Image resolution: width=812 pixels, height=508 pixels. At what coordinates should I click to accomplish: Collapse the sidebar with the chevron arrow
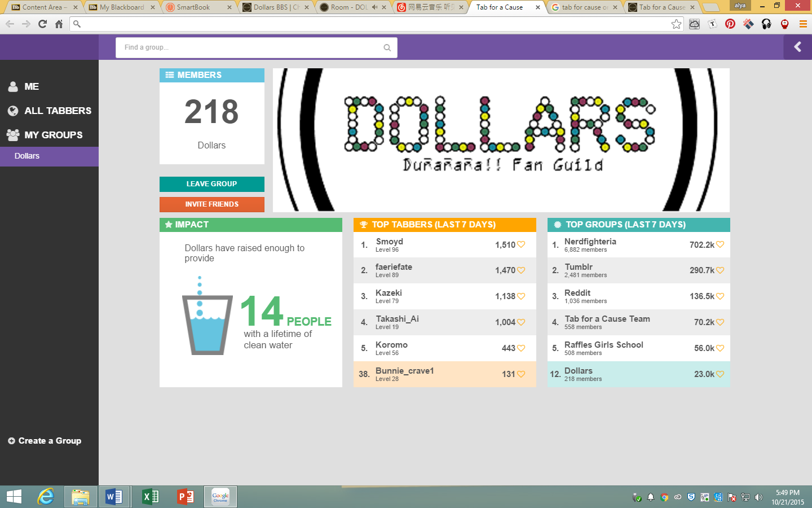[x=797, y=47]
